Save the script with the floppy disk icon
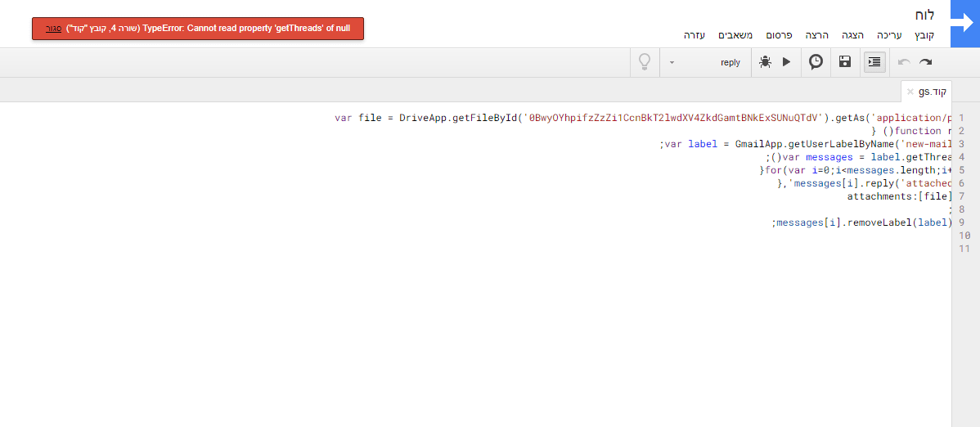980x427 pixels. [x=845, y=61]
